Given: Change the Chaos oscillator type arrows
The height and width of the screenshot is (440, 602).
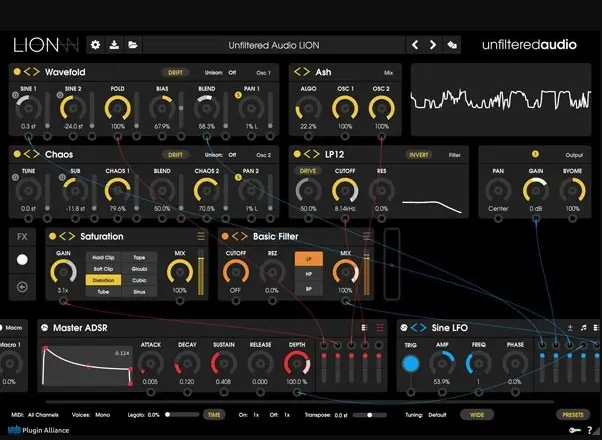Looking at the screenshot, I should 31,154.
